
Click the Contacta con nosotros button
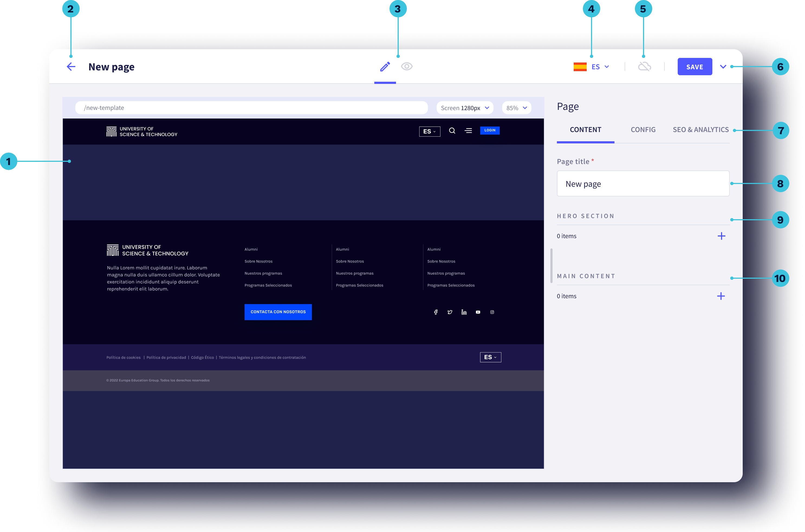point(278,312)
